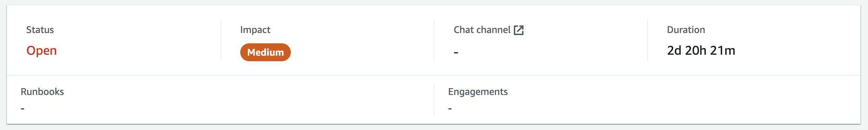Click the gray page background below the panel

click(434, 127)
